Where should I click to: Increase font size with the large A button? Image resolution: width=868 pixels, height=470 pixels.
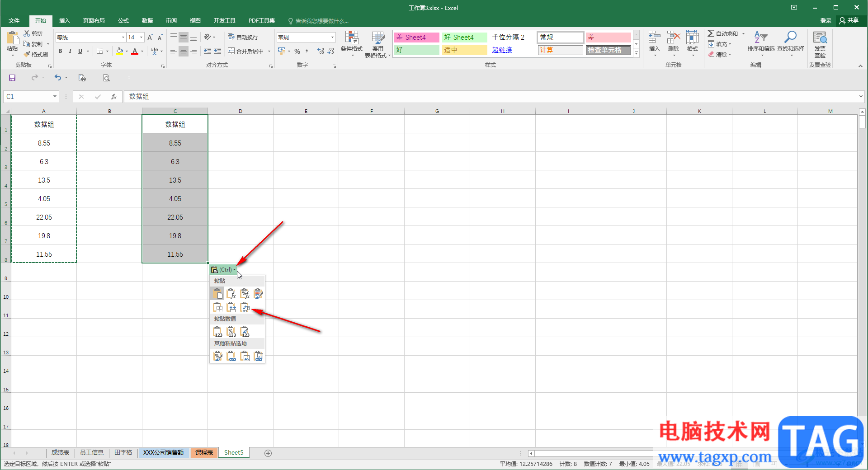coord(150,37)
